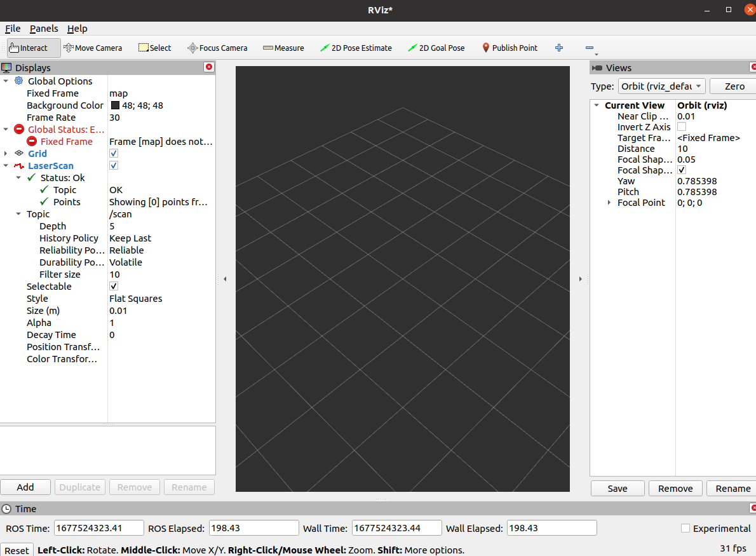Viewport: 756px width, 556px height.
Task: Click the minus remove-tool icon
Action: [x=589, y=48]
